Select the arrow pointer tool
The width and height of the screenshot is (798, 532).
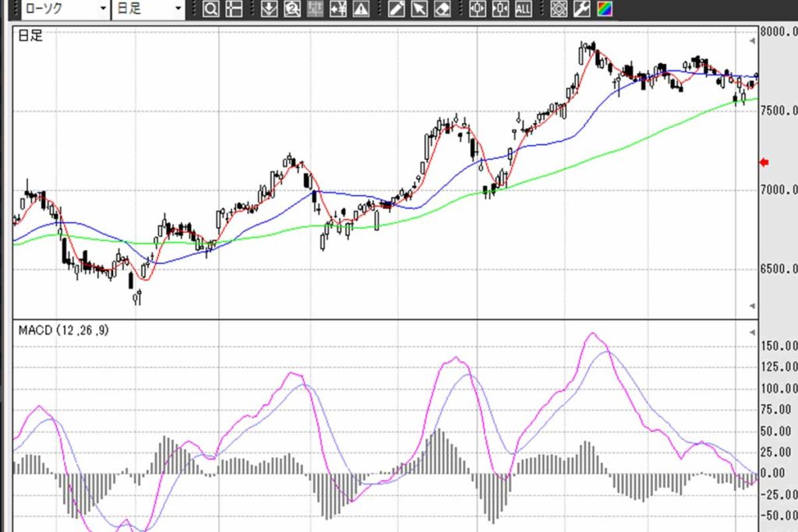(419, 9)
